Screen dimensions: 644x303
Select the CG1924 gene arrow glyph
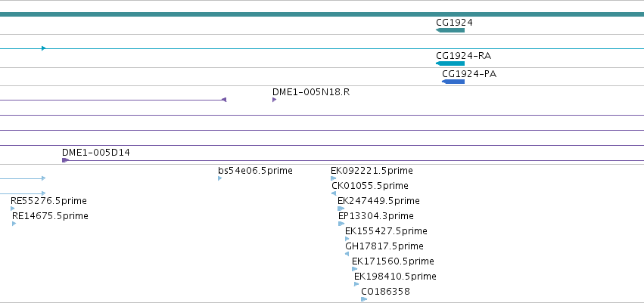coord(450,30)
